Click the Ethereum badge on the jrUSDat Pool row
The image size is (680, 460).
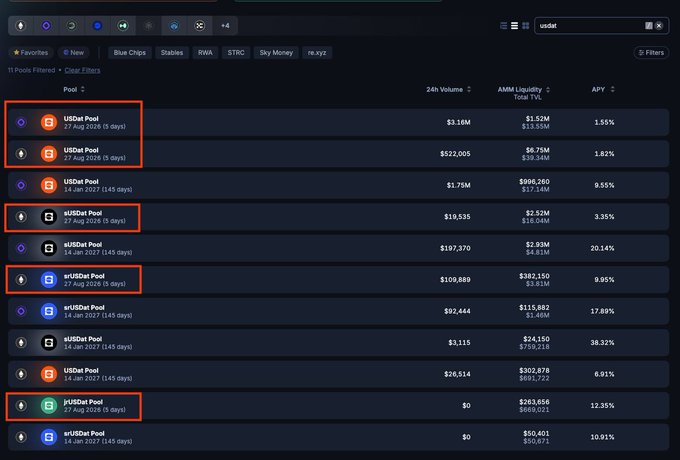[x=21, y=405]
